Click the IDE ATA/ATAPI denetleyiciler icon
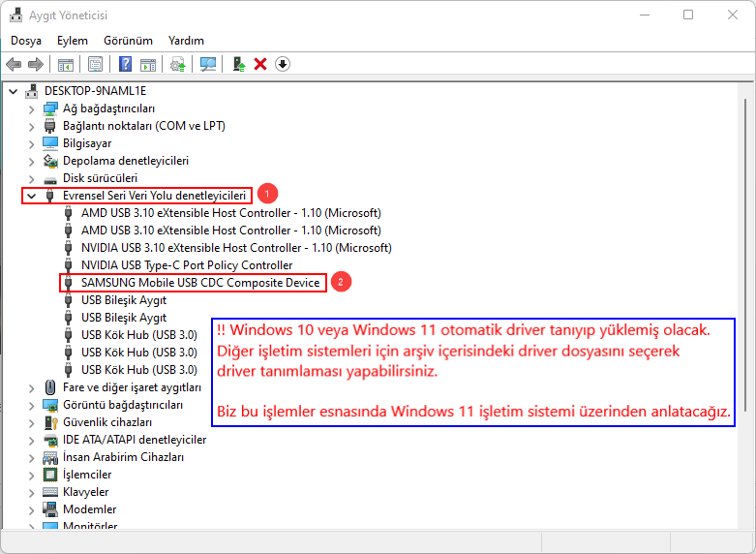 point(50,440)
